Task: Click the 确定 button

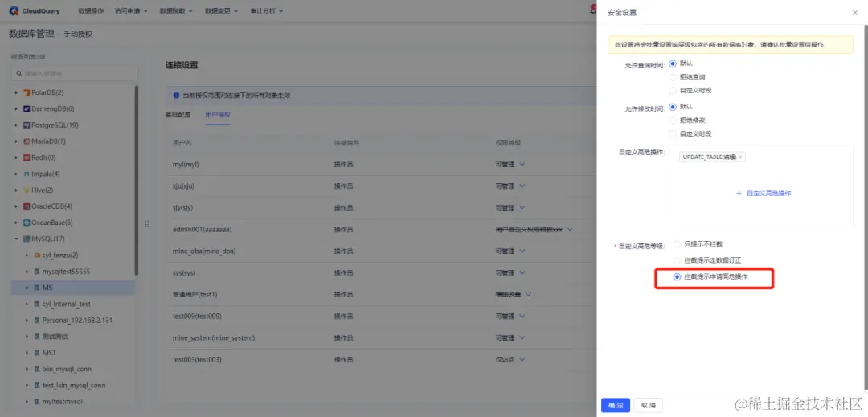Action: pyautogui.click(x=616, y=406)
